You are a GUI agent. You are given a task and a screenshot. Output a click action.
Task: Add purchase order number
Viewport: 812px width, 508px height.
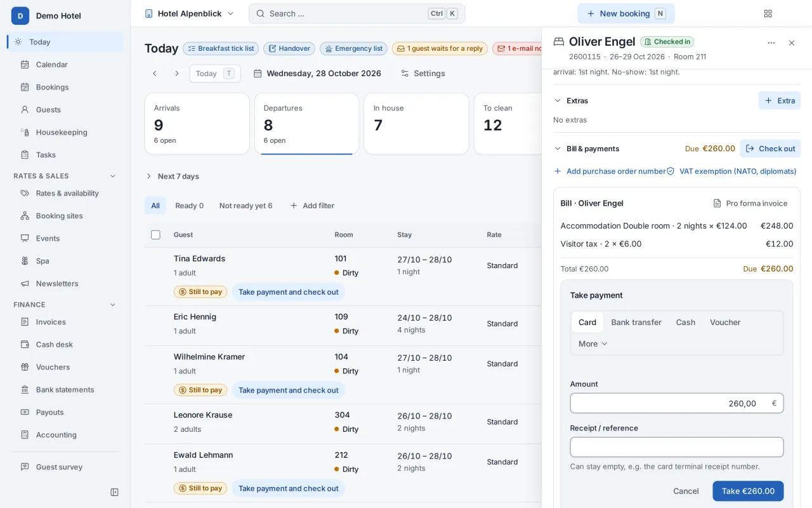point(610,171)
